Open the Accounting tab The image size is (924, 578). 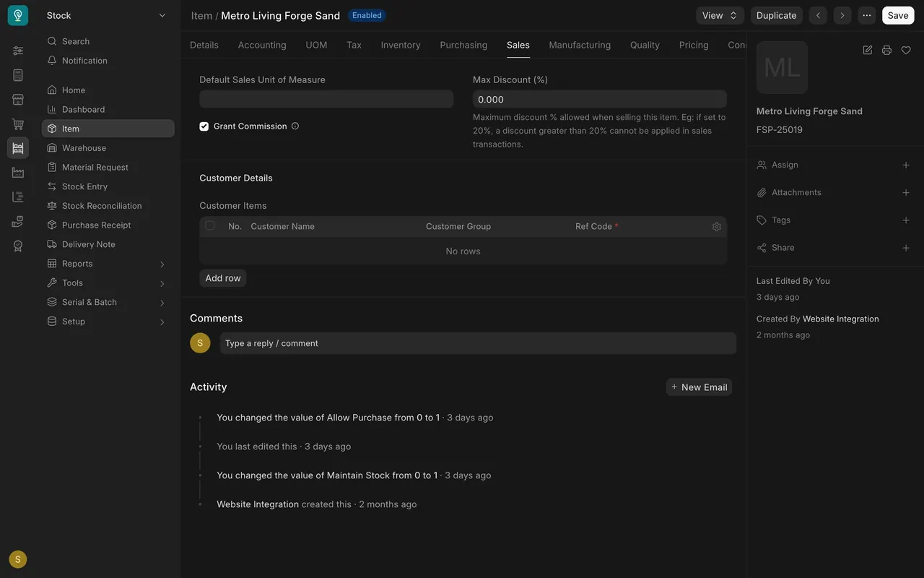[262, 45]
